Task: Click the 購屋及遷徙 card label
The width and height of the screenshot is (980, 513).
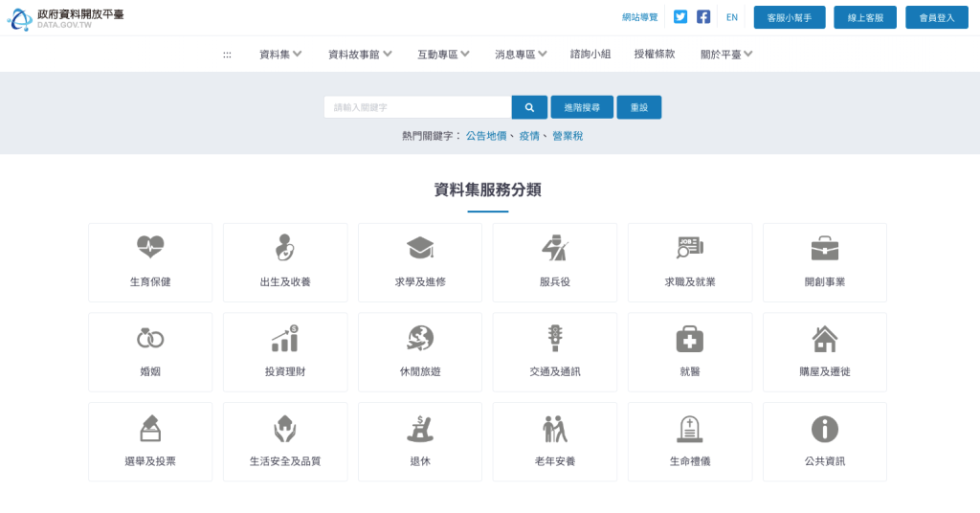Action: coord(824,371)
